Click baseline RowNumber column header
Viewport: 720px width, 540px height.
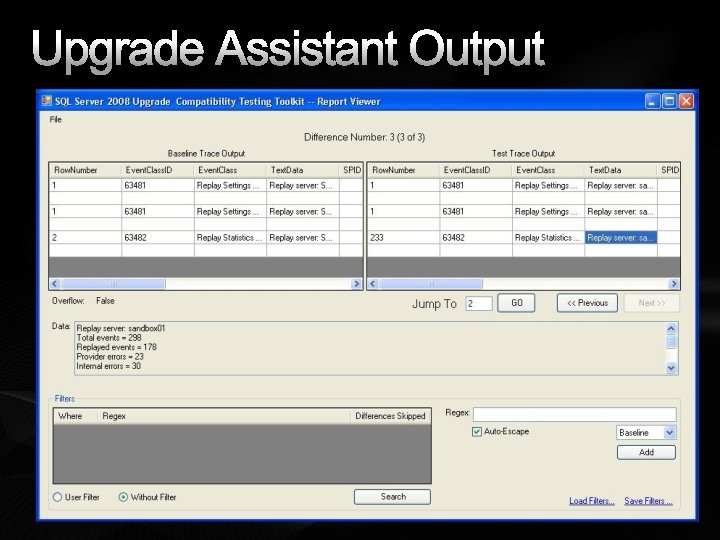[85, 170]
